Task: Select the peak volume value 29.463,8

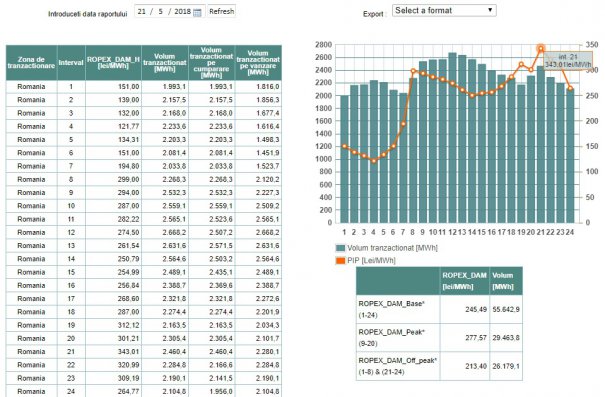Action: 506,338
